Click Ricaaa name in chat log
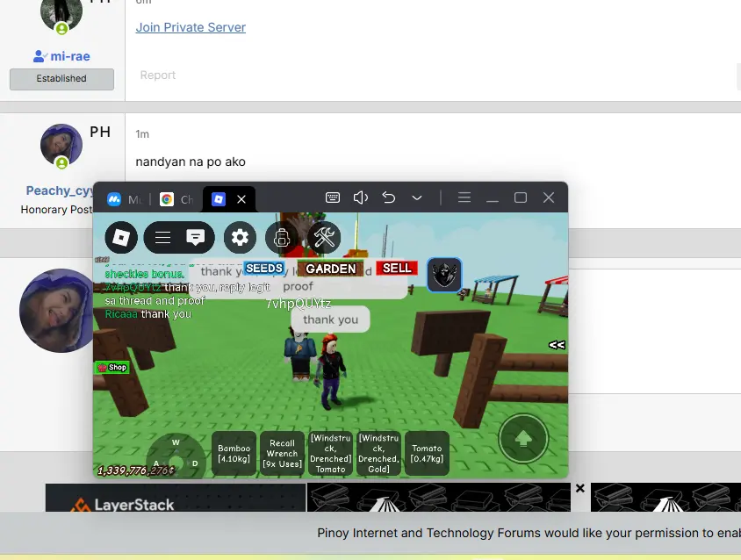Screen dimensions: 741x560 (121, 313)
